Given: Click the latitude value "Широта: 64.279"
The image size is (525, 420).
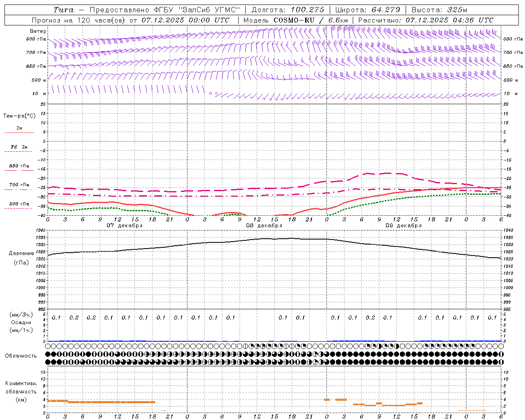Looking at the screenshot, I should click(x=367, y=10).
